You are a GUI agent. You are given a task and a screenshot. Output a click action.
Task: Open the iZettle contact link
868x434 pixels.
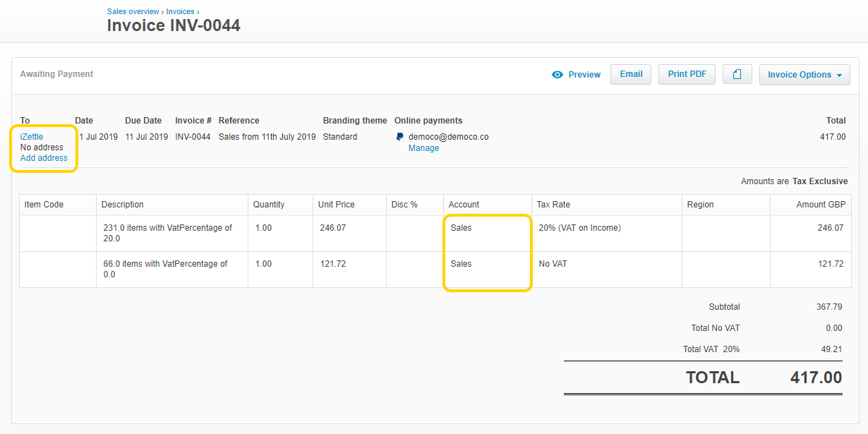(32, 137)
